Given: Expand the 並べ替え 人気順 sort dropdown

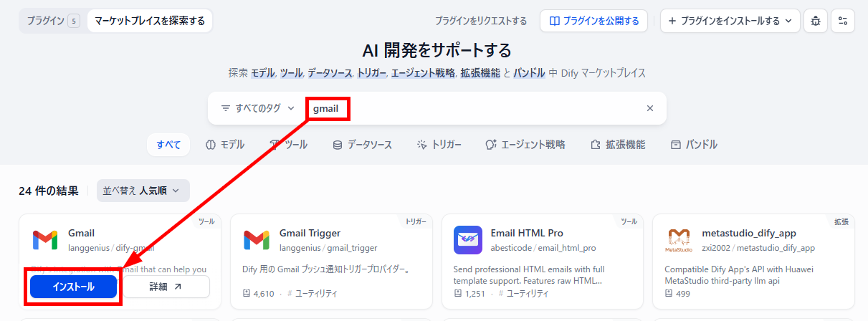Looking at the screenshot, I should tap(143, 191).
